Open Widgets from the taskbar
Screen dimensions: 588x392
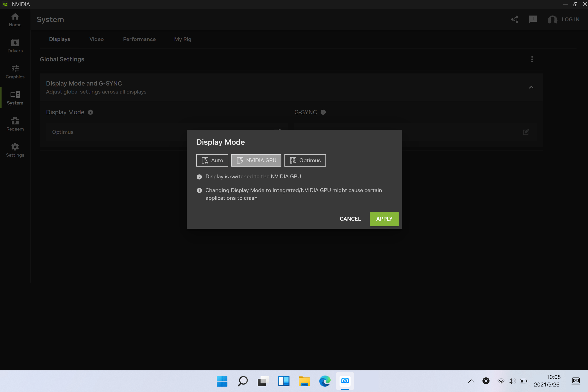point(284,381)
